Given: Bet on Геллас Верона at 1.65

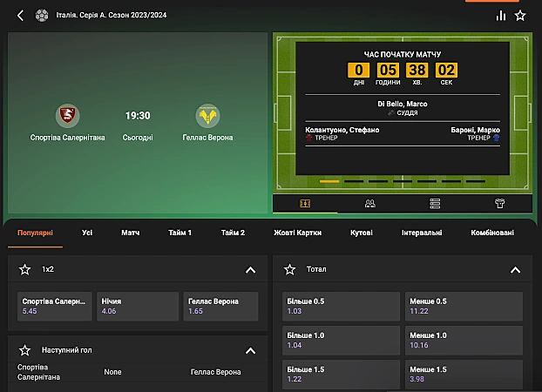Looking at the screenshot, I should (222, 306).
